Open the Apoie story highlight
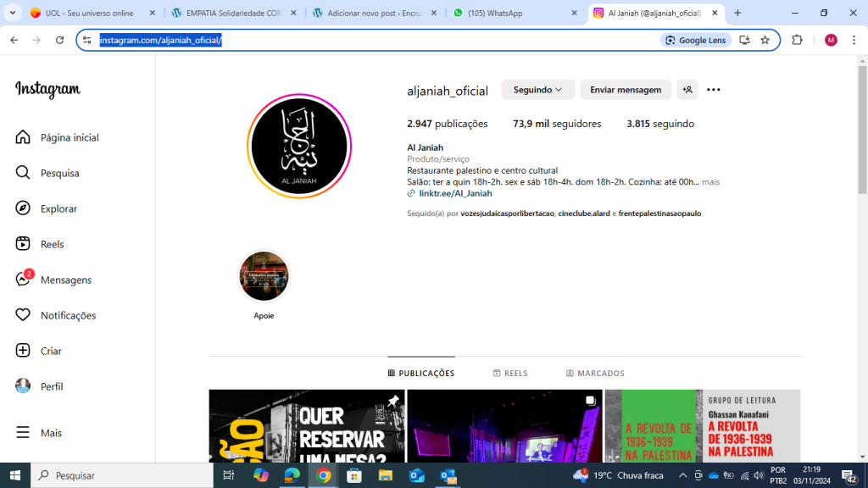Viewport: 868px width, 488px height. pos(264,277)
